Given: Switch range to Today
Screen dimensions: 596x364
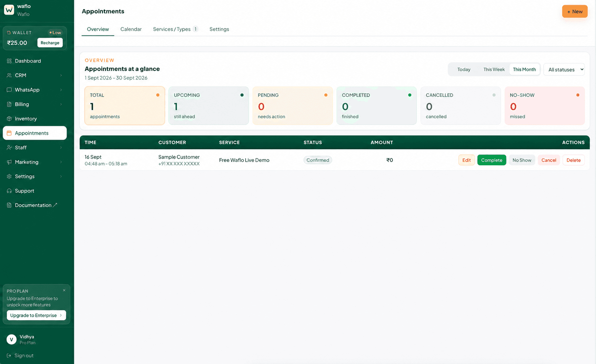Looking at the screenshot, I should pos(464,69).
